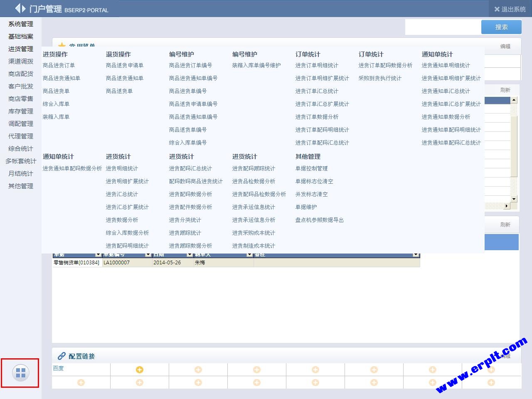Open the 百度 configured link

tap(59, 368)
